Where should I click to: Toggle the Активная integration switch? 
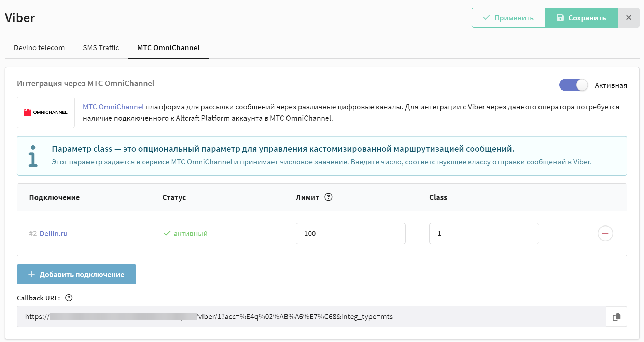coord(573,85)
